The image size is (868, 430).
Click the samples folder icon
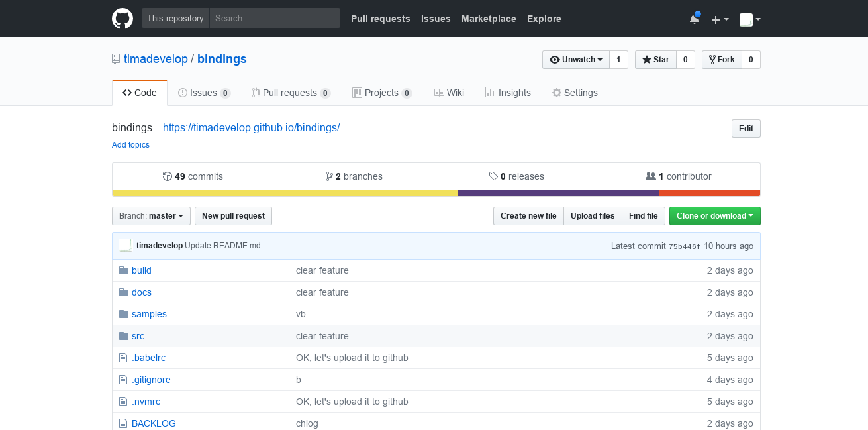point(123,314)
